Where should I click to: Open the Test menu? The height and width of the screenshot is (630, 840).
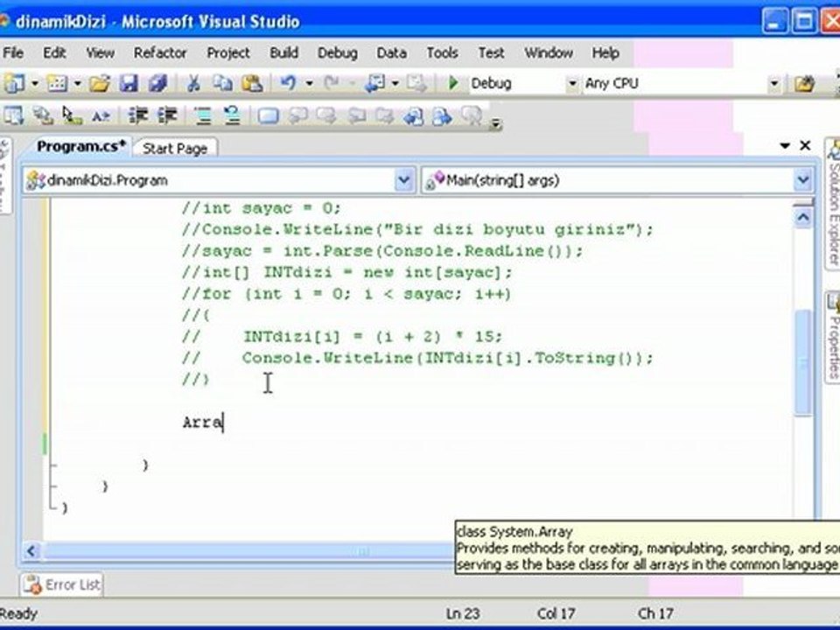(491, 52)
